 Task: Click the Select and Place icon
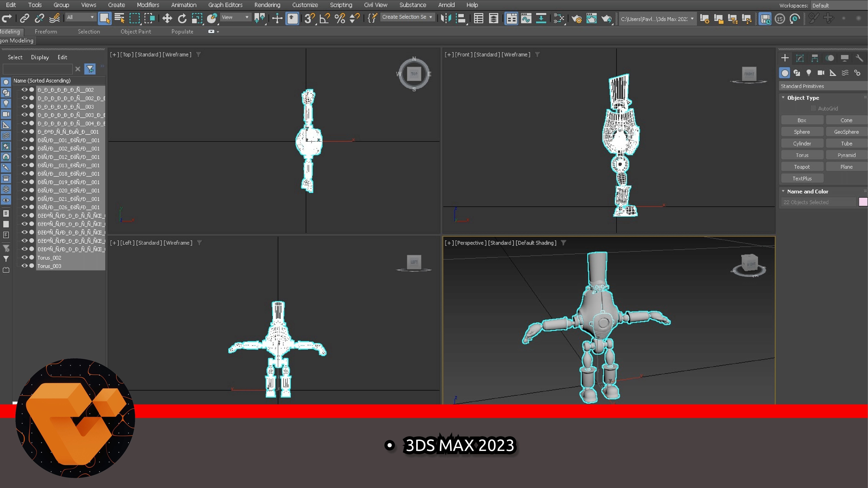pyautogui.click(x=212, y=18)
